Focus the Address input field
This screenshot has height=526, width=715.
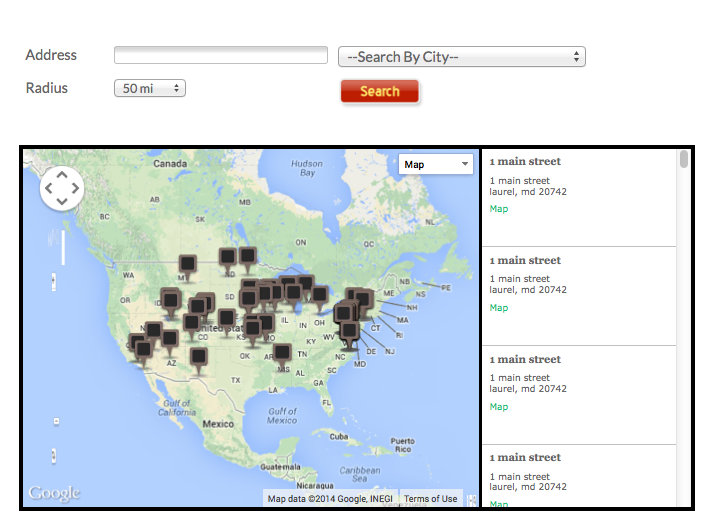click(221, 56)
